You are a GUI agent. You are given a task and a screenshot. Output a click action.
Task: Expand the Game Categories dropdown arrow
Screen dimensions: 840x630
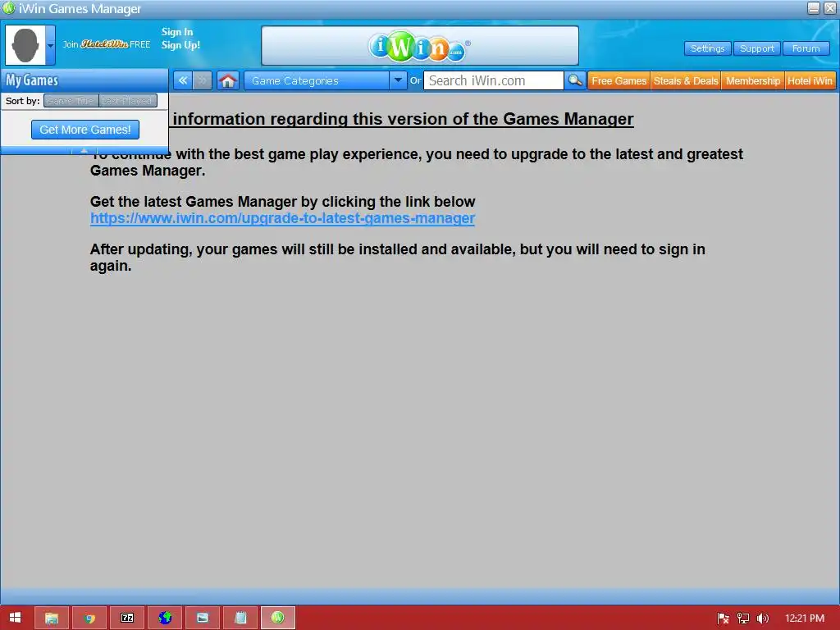(398, 81)
